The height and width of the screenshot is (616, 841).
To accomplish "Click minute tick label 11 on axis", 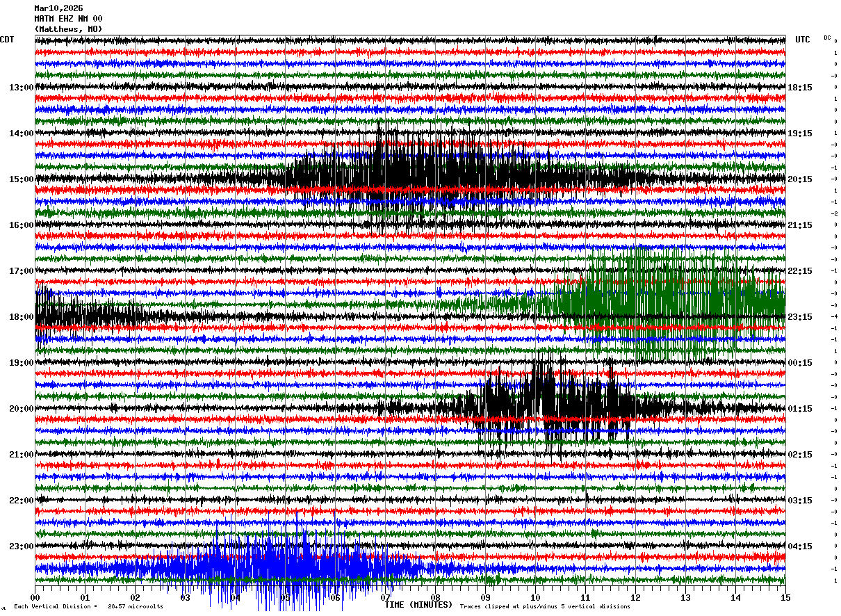I will tap(586, 597).
